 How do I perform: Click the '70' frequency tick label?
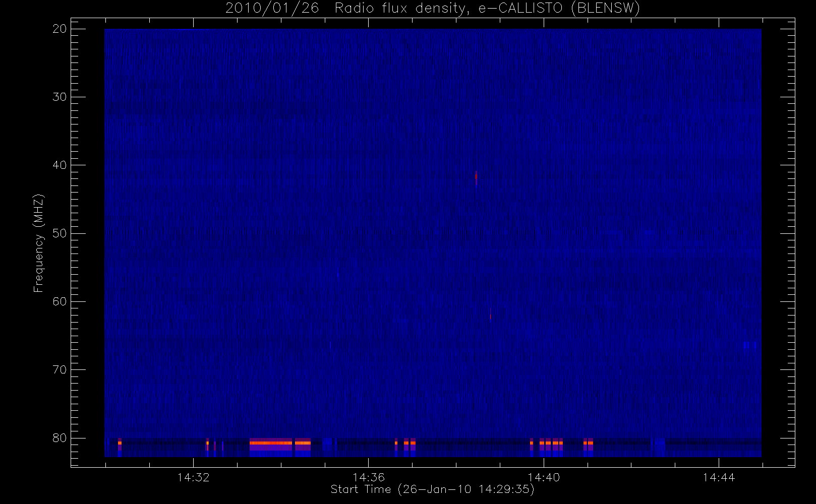click(x=60, y=370)
